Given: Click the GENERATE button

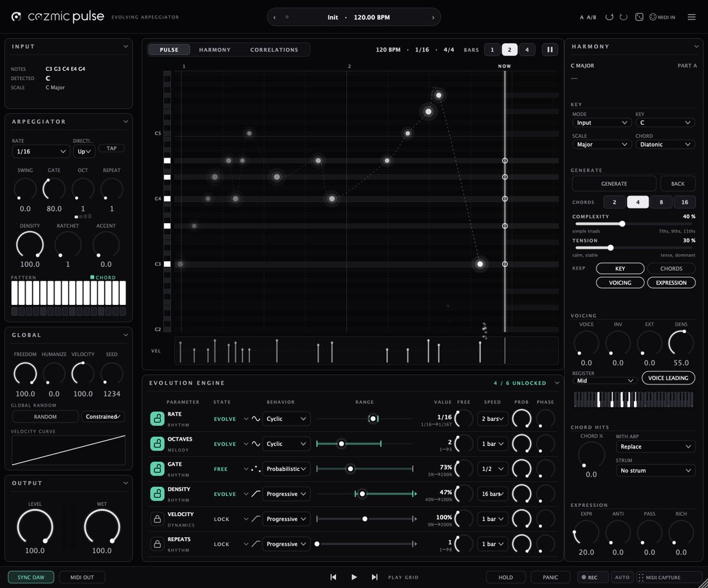Looking at the screenshot, I should [x=613, y=183].
